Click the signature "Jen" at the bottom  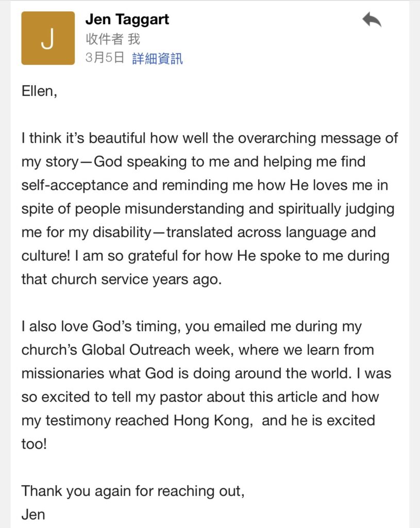pos(34,514)
